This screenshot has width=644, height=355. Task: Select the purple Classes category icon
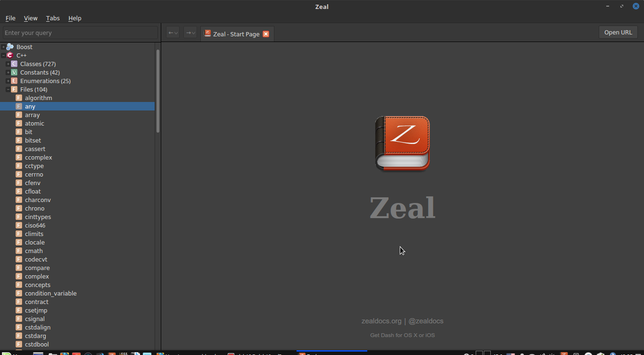pyautogui.click(x=14, y=64)
